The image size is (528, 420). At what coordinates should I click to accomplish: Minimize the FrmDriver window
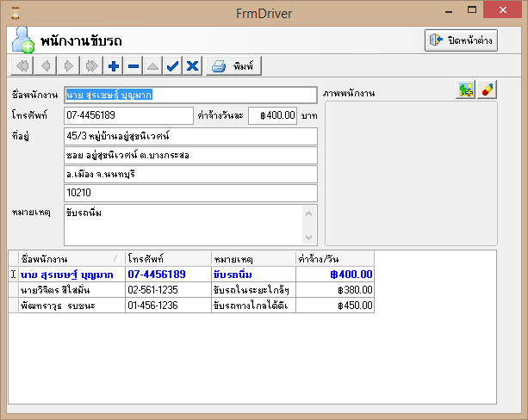point(449,11)
